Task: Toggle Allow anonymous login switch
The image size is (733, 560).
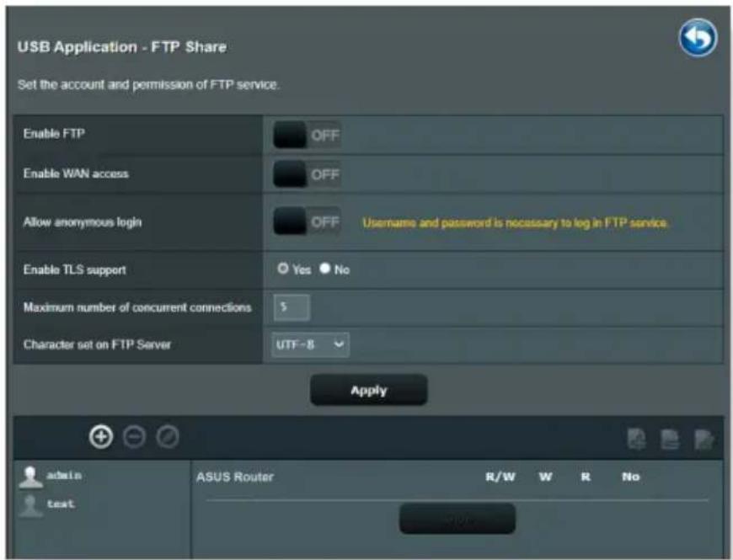Action: [x=307, y=221]
